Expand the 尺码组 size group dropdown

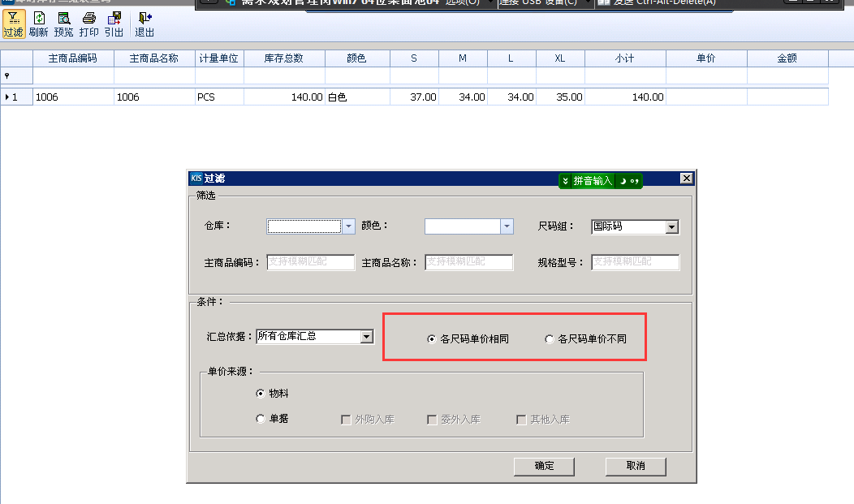click(x=671, y=227)
